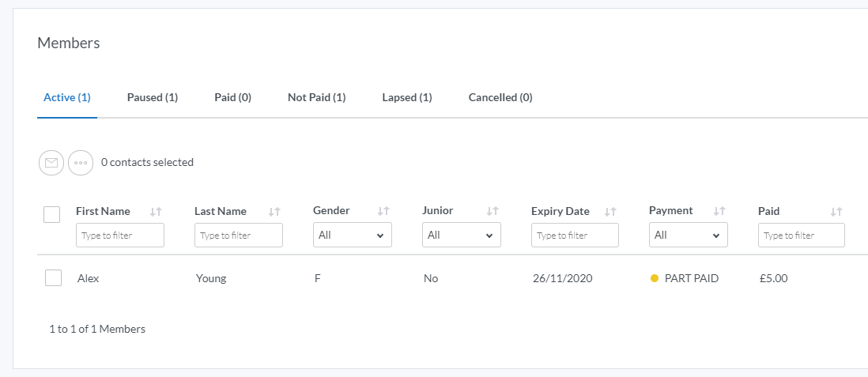Click the First Name filter field
This screenshot has width=868, height=377.
(x=120, y=236)
